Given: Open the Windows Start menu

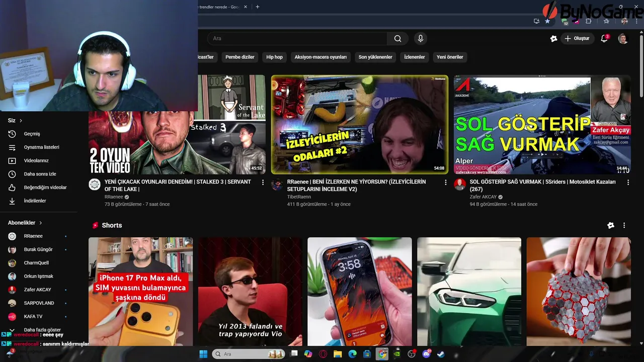Looking at the screenshot, I should [x=203, y=354].
